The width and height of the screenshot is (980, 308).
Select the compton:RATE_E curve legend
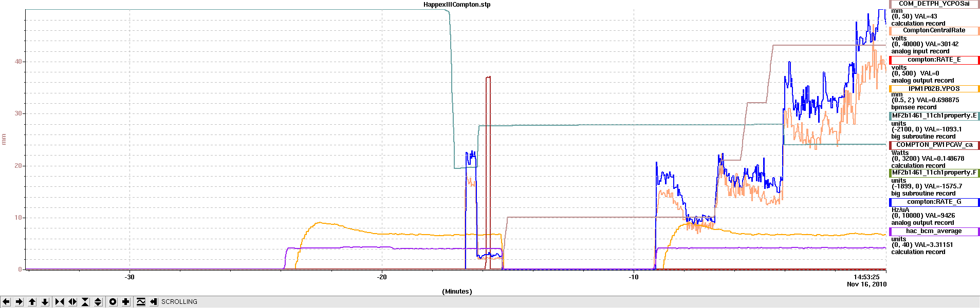934,60
